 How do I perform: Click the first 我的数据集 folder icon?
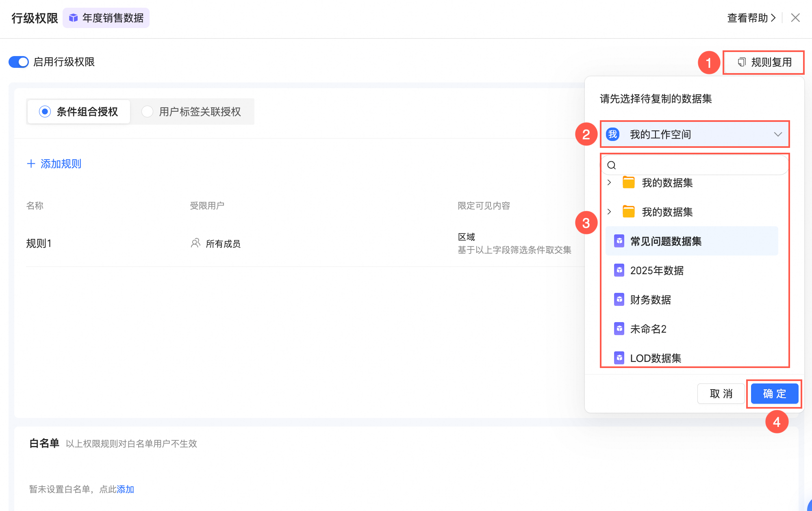point(628,183)
